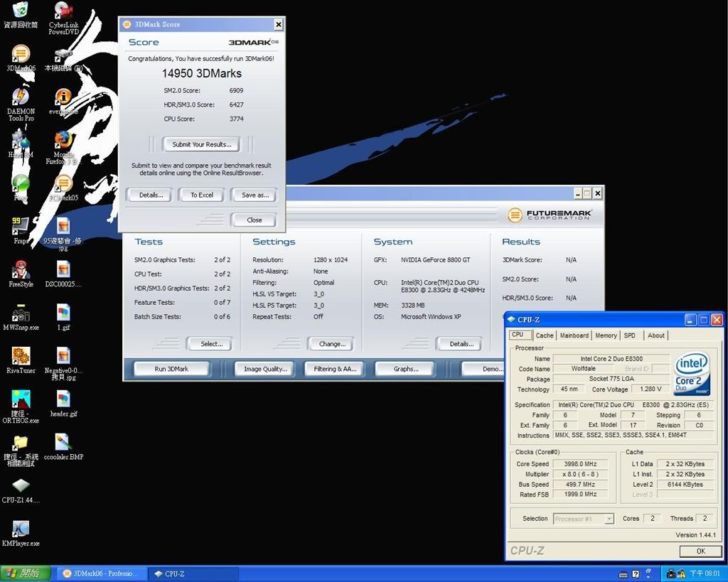Click the Core Speed 3998.0 MHz field
The width and height of the screenshot is (728, 582).
click(580, 463)
